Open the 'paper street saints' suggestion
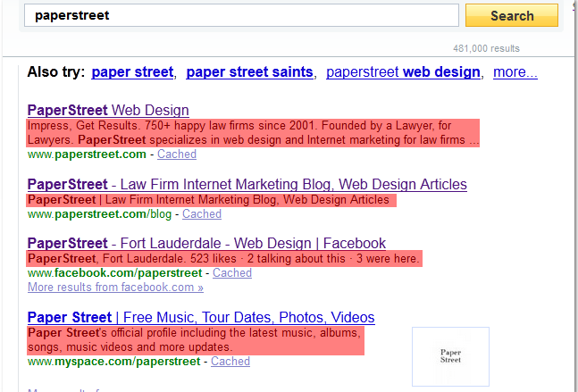 tap(249, 71)
